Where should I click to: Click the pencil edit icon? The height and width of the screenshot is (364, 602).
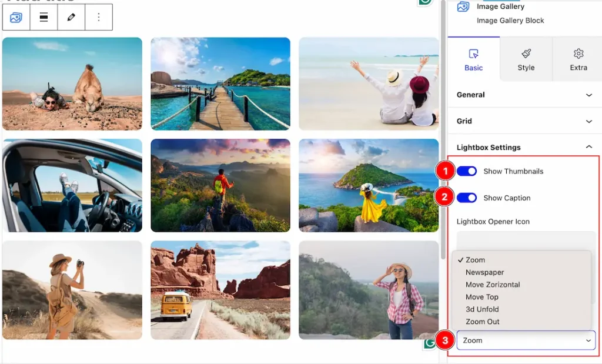point(71,17)
